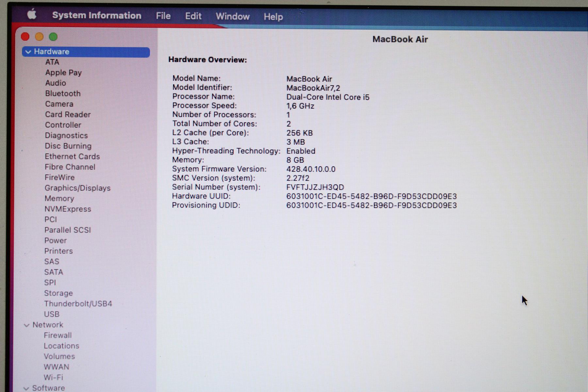Viewport: 588px width, 392px height.
Task: Select the Software category in sidebar
Action: click(48, 388)
